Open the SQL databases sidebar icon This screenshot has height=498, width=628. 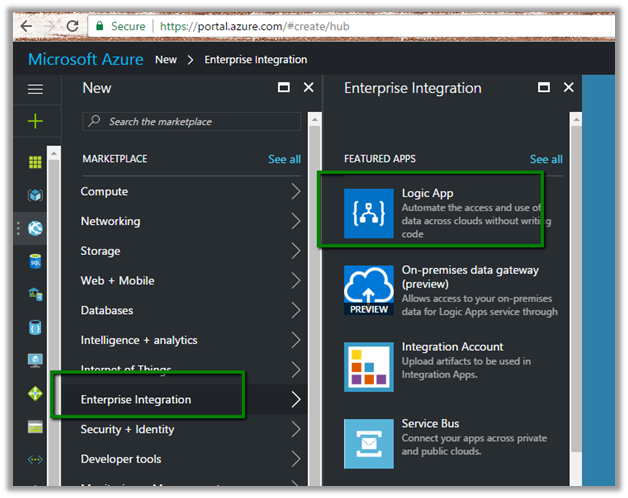(x=36, y=261)
